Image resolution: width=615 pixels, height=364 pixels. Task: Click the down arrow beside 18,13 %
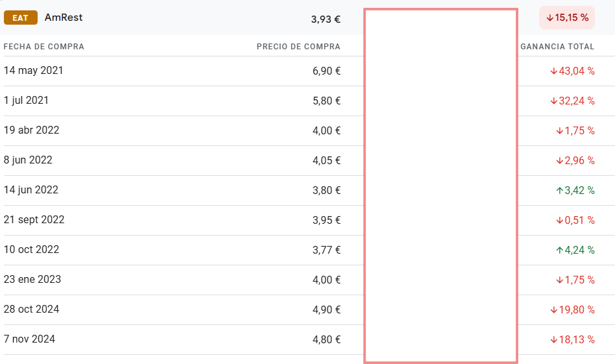(x=554, y=340)
